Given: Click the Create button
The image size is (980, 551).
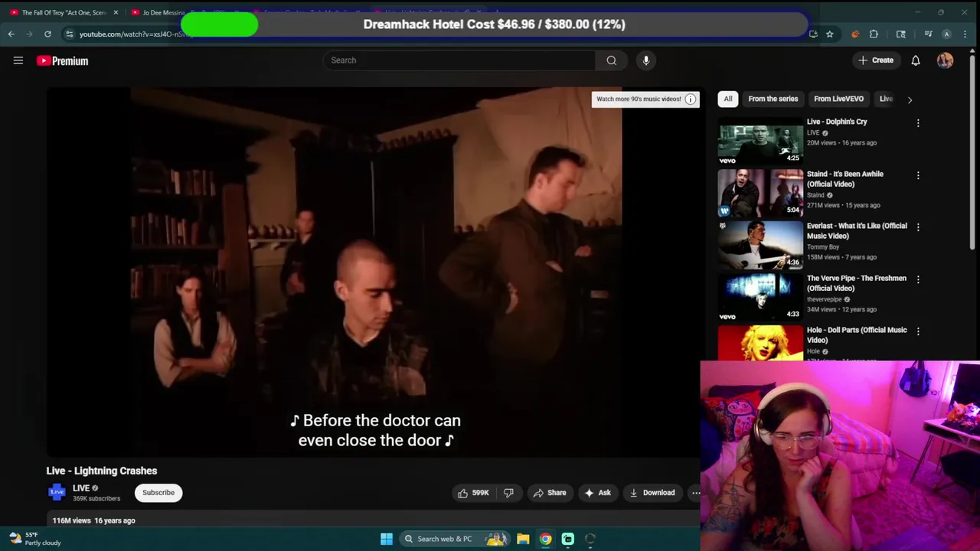Looking at the screenshot, I should pyautogui.click(x=875, y=60).
